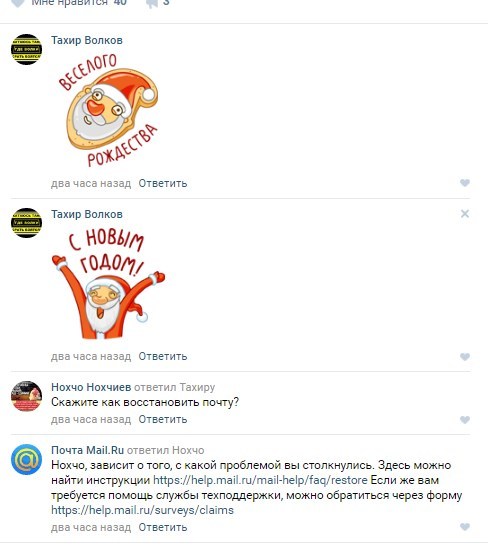Like the С Новым Годом sticker comment
488x548 pixels.
465,356
